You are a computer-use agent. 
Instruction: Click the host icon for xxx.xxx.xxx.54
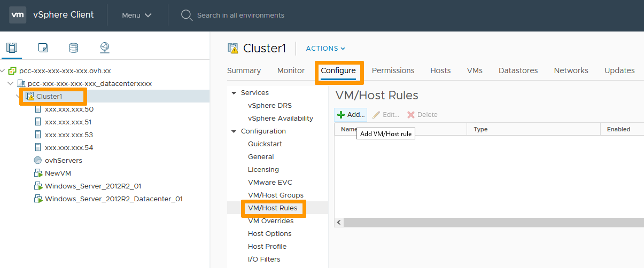coord(38,147)
